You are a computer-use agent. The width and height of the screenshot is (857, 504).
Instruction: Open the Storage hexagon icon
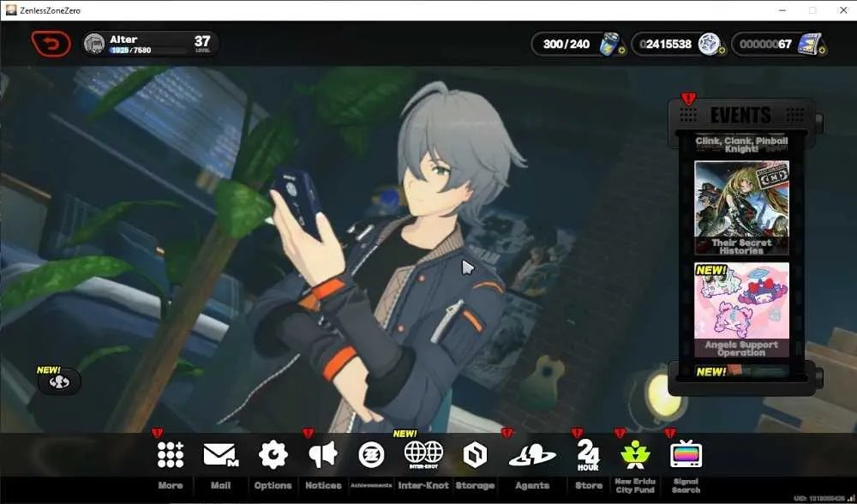(475, 455)
